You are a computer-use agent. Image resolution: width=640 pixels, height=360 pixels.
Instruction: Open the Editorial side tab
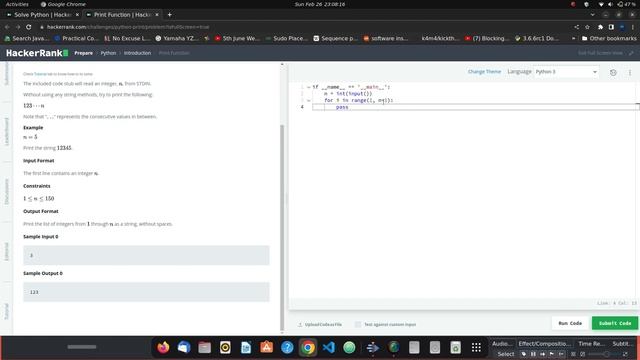(x=6, y=251)
